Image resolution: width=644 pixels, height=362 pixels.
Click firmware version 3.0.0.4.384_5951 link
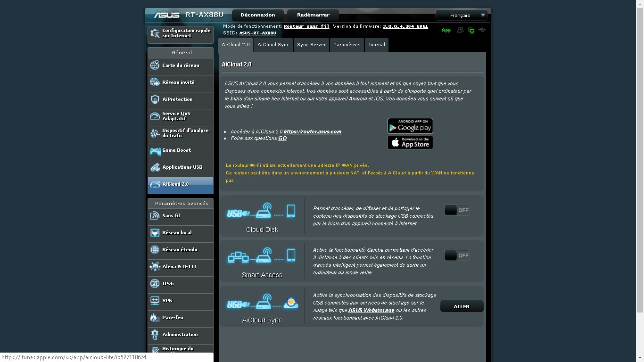pos(405,26)
